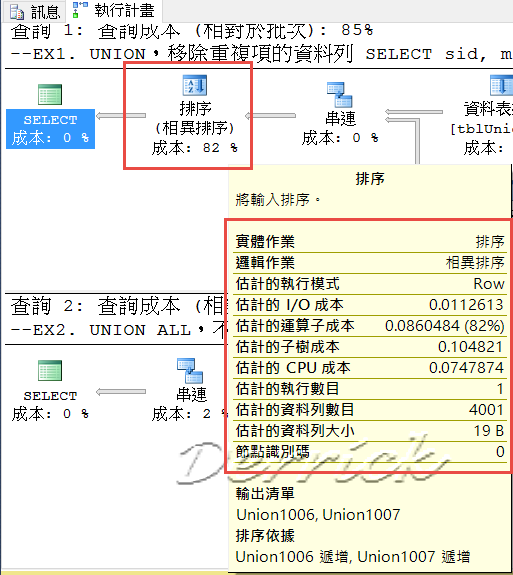The height and width of the screenshot is (575, 513).
Task: Switch to the 執行計畫 tab
Action: pyautogui.click(x=114, y=10)
